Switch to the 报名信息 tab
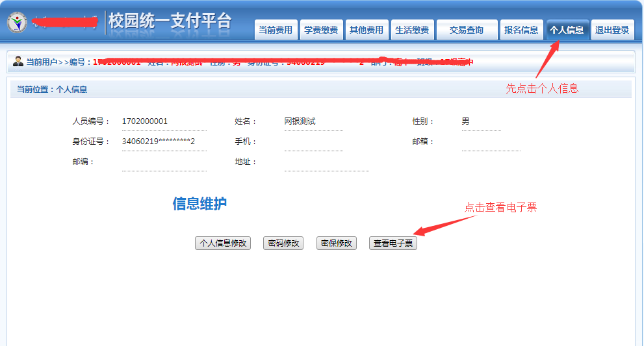This screenshot has width=644, height=346. pos(521,30)
